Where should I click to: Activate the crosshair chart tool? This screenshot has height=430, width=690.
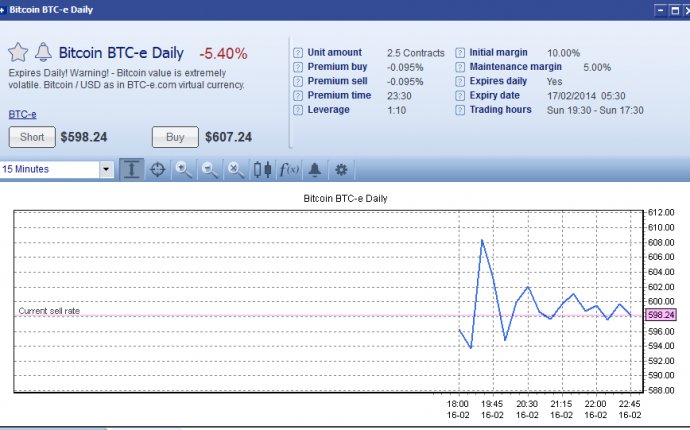point(158,169)
